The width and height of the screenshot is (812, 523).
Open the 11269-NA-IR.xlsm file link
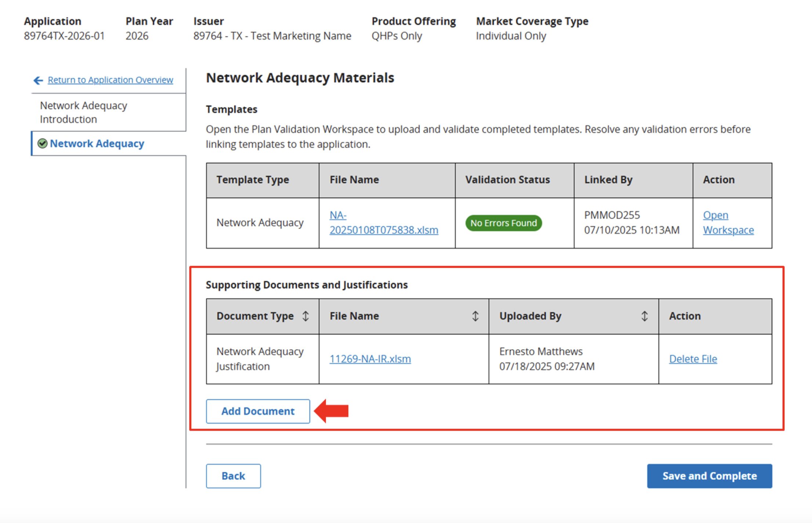(370, 359)
